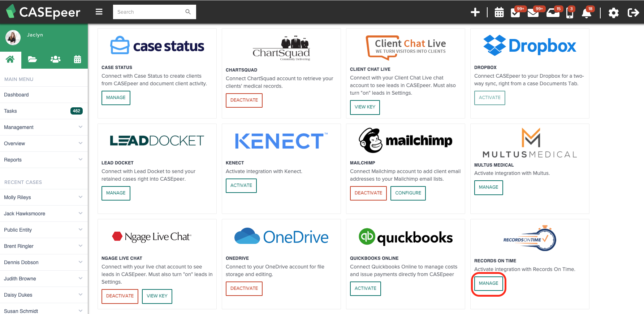Screen dimensions: 644x314
Task: Click the OneDrive logo
Action: 281,237
